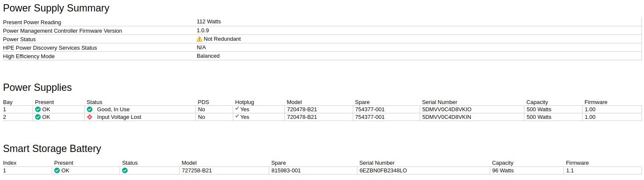Screen dimensions: 644x180
Task: Click the Input Voltage Lost red error icon
Action: coord(89,117)
